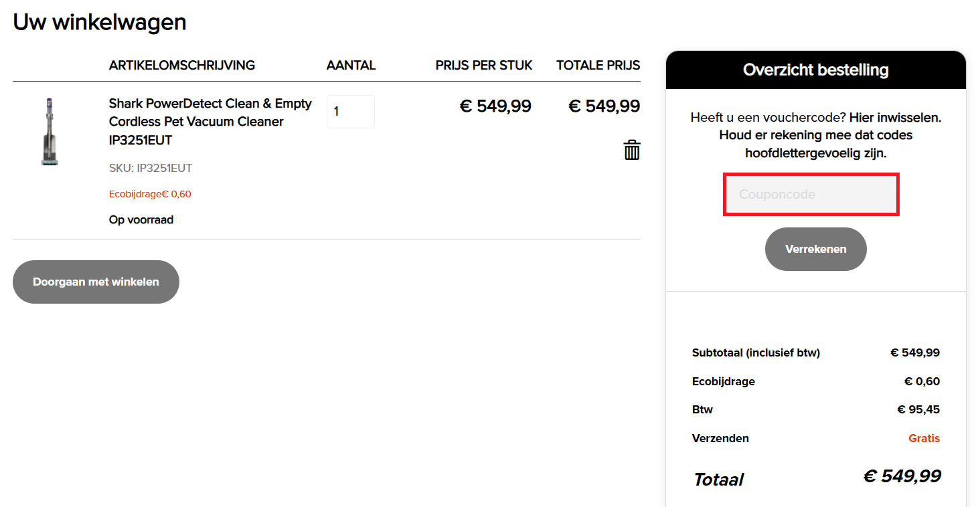Select the SKU: IP3251EUT text
Viewport: 980px width, 507px height.
pyautogui.click(x=151, y=168)
